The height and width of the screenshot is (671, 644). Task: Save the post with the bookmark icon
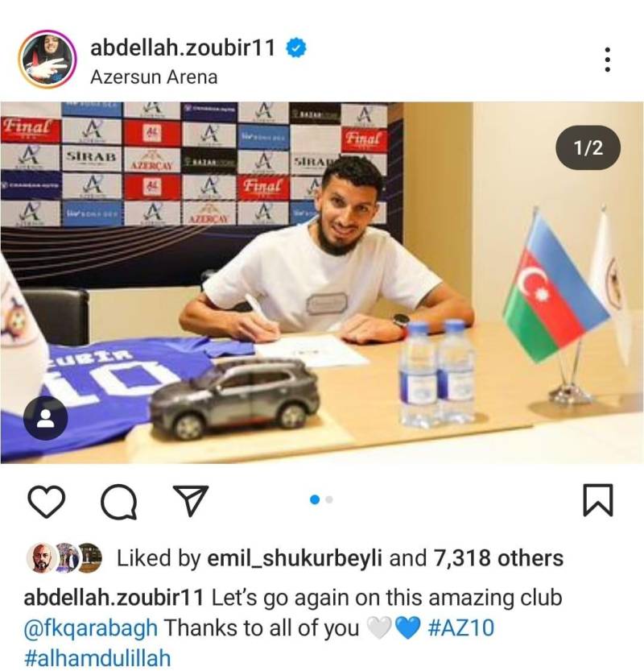click(598, 500)
